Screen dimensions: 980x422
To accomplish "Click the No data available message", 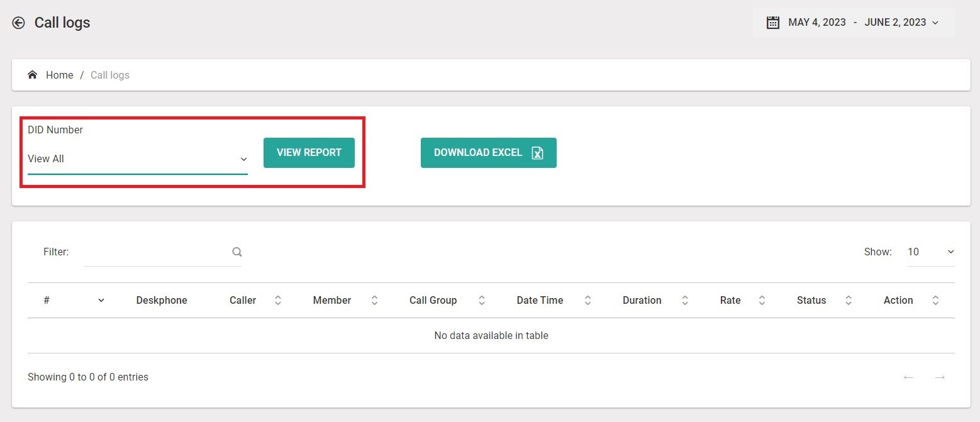I will point(491,335).
